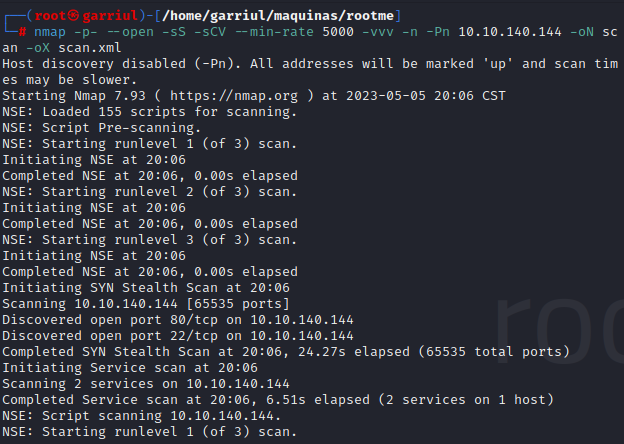
Task: Click the https://nmap.org URL
Action: click(x=234, y=96)
